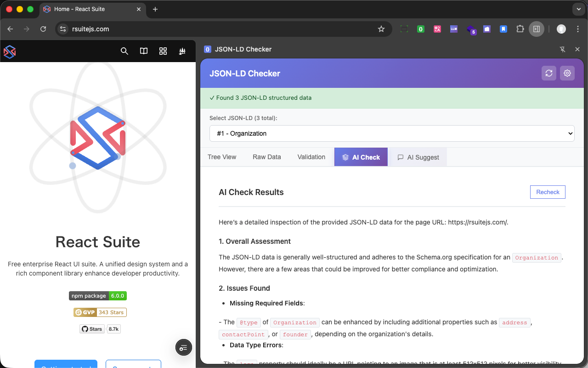Open Chrome's three-dot menu
Screen dimensions: 588x368
[x=577, y=29]
